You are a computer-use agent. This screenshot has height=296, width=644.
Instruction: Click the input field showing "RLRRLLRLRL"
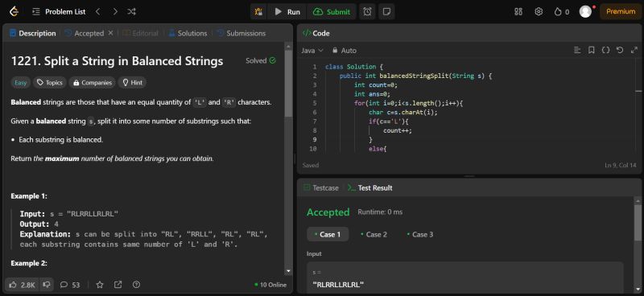[465, 279]
